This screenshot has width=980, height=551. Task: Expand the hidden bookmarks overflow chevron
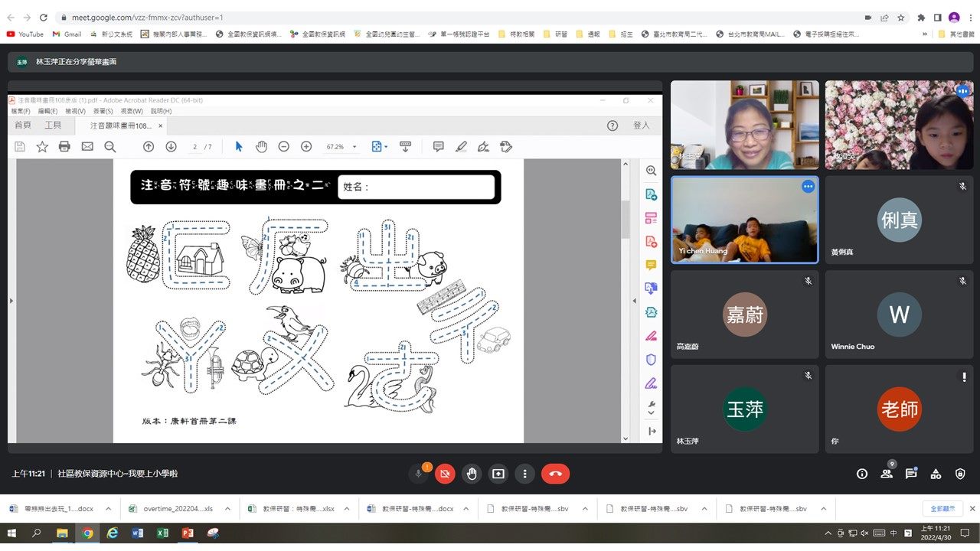[925, 34]
